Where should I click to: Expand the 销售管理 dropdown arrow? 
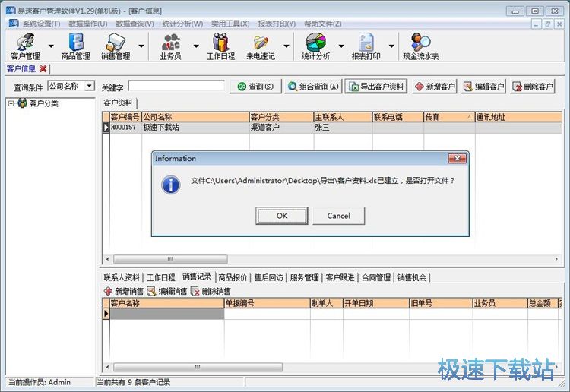(x=141, y=46)
